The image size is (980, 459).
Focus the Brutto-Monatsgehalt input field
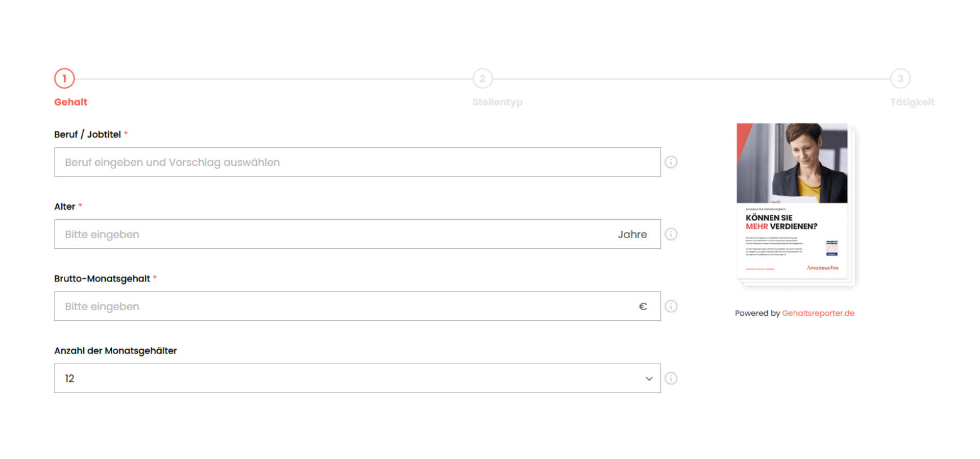point(342,306)
